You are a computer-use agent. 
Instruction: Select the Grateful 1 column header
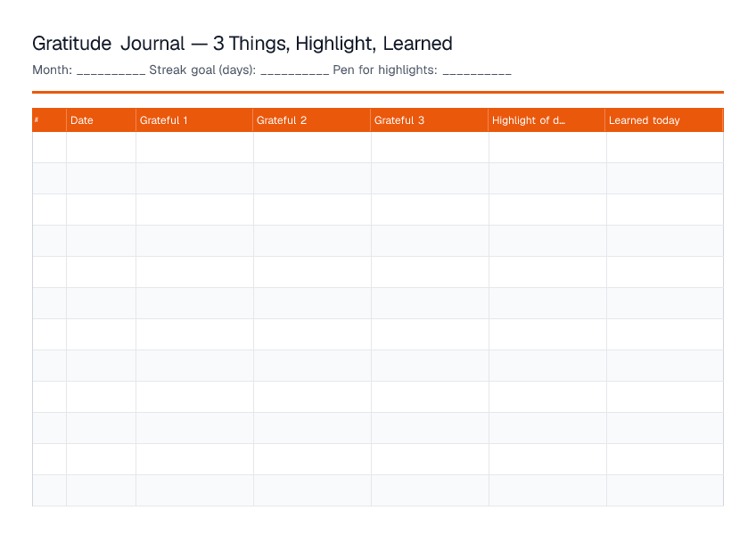(194, 120)
